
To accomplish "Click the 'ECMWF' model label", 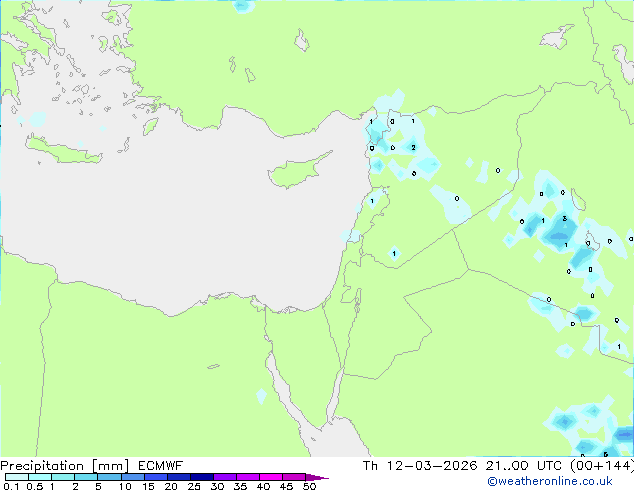I will coord(161,466).
